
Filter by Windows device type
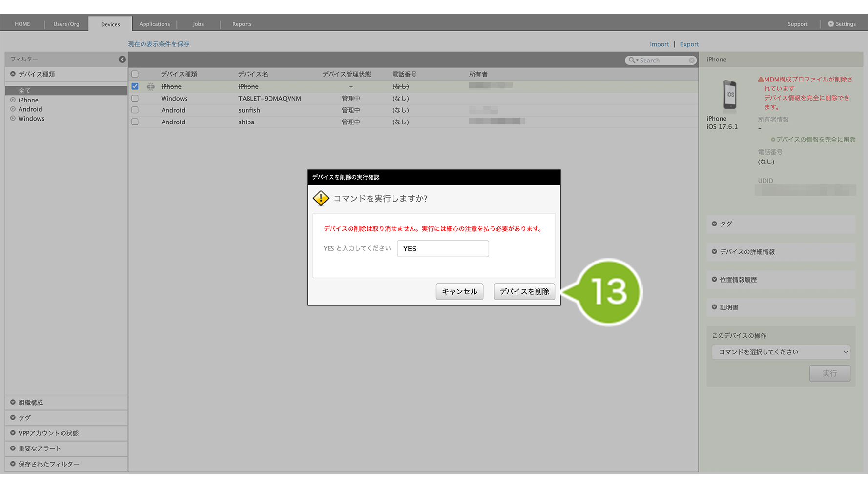click(x=31, y=119)
